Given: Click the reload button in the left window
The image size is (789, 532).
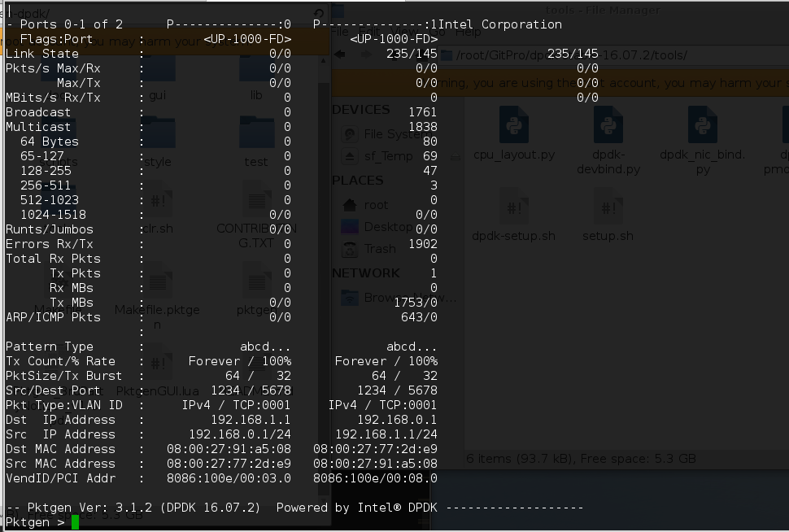Looking at the screenshot, I should pyautogui.click(x=317, y=14).
